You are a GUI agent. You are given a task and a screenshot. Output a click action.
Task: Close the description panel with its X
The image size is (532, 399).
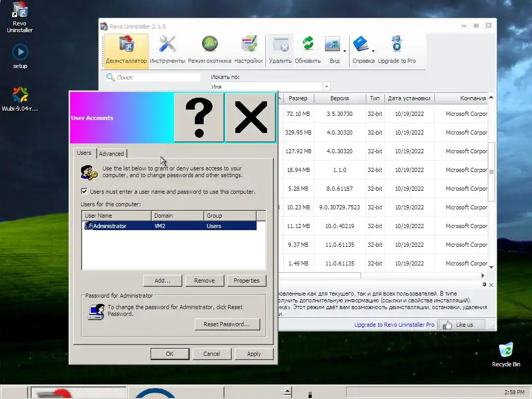pyautogui.click(x=491, y=285)
